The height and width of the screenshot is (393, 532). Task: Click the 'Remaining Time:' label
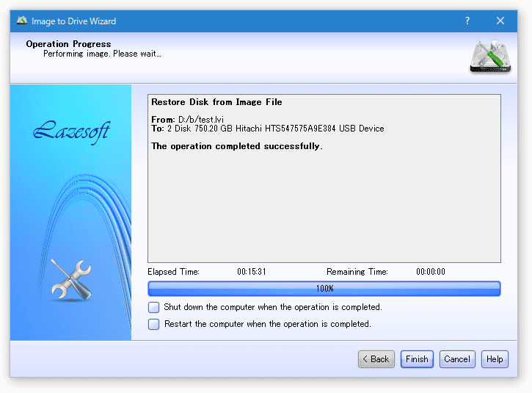(x=357, y=272)
